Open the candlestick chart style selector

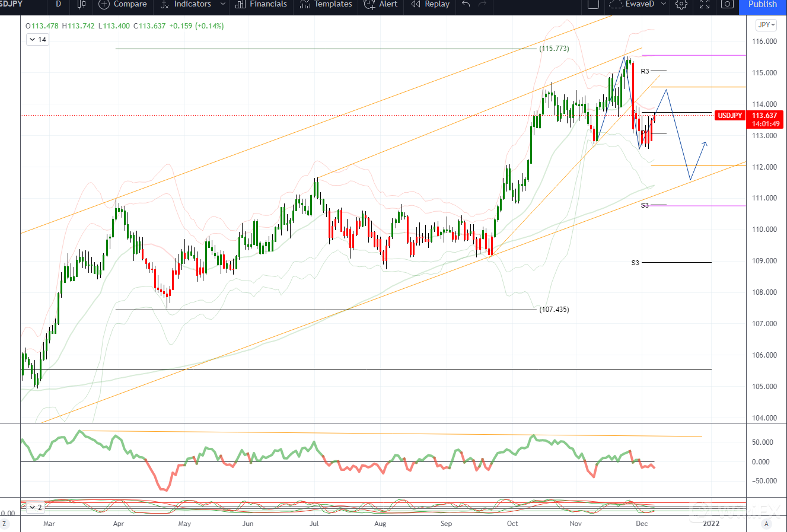tap(82, 4)
